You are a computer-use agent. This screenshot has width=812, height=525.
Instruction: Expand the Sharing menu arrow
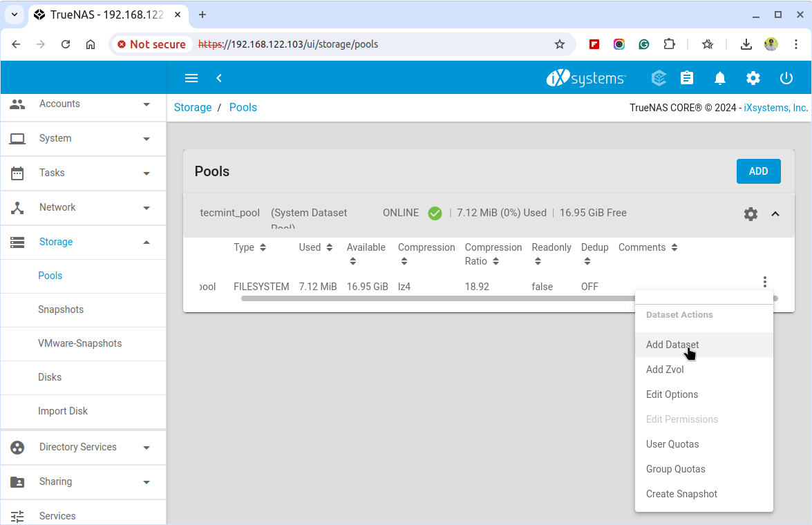coord(147,482)
